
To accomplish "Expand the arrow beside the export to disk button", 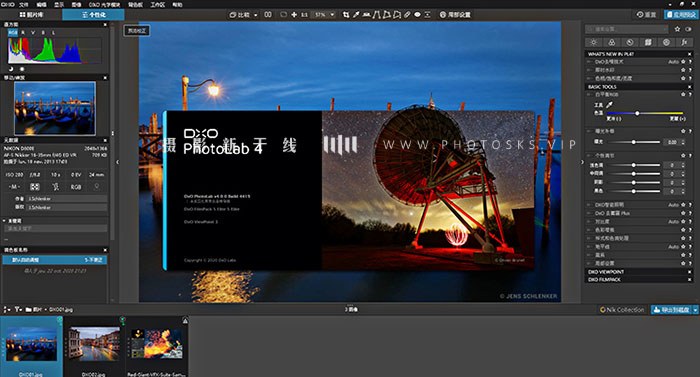I will coord(695,310).
